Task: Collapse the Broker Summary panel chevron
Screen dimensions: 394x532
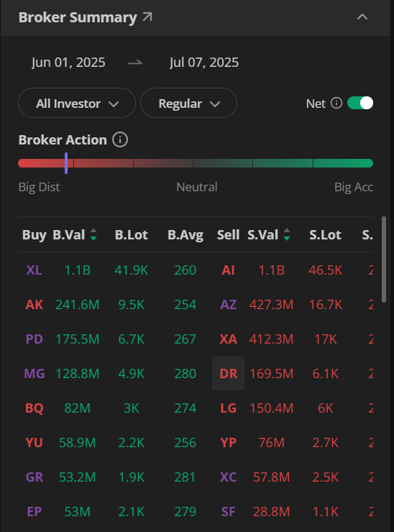Action: (x=362, y=17)
